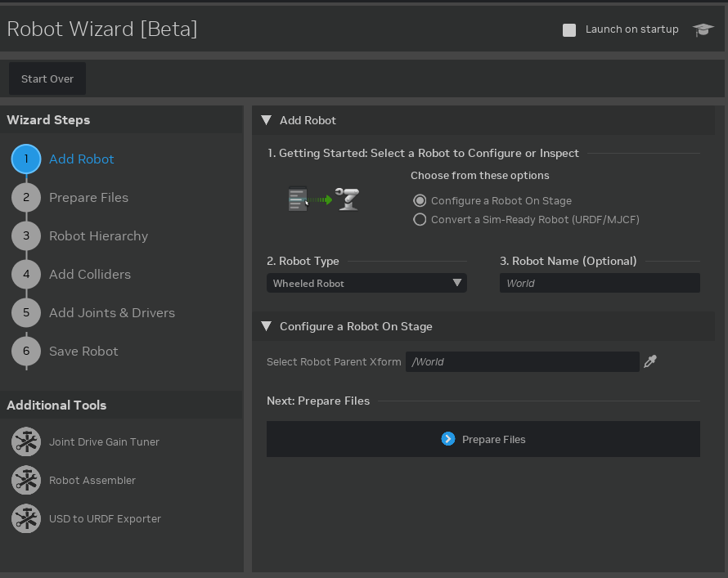
Task: Open Joint Drive Gain Tuner tool icon
Action: click(26, 441)
